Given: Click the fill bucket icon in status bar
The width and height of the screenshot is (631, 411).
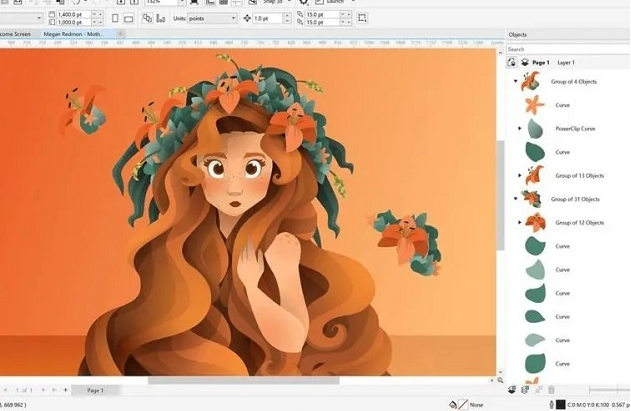Looking at the screenshot, I should point(454,404).
